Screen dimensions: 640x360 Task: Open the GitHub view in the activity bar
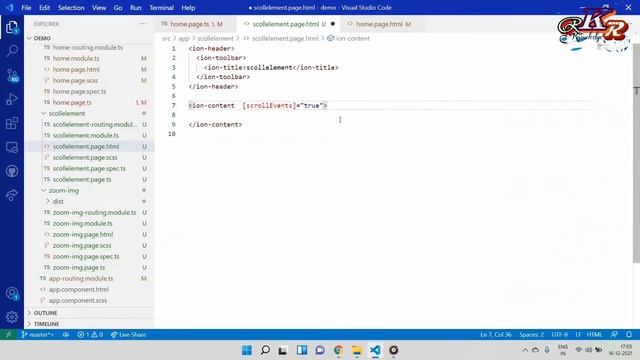coord(12,171)
